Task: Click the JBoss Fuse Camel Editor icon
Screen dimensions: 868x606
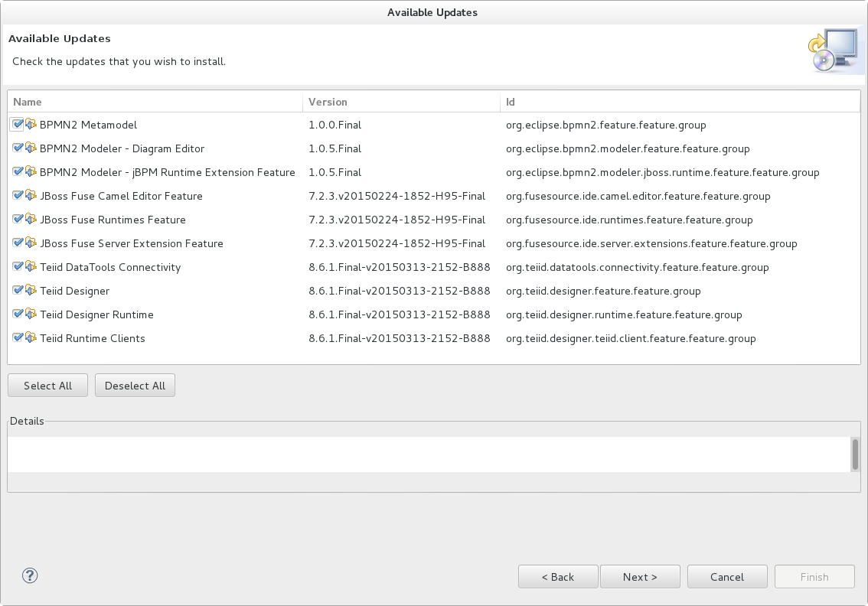Action: pos(31,196)
